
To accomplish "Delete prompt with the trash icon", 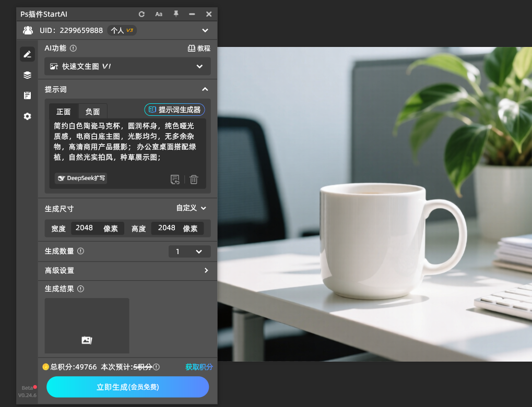I will pos(194,179).
